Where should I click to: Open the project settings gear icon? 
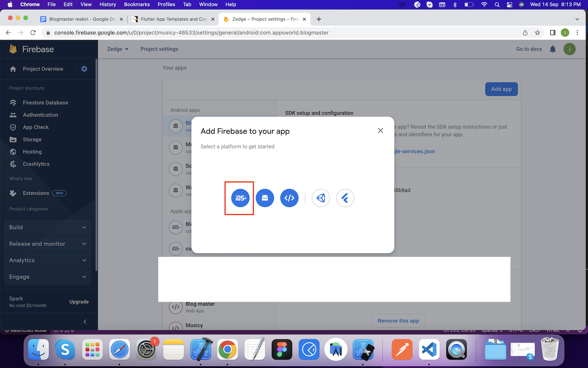[x=84, y=69]
